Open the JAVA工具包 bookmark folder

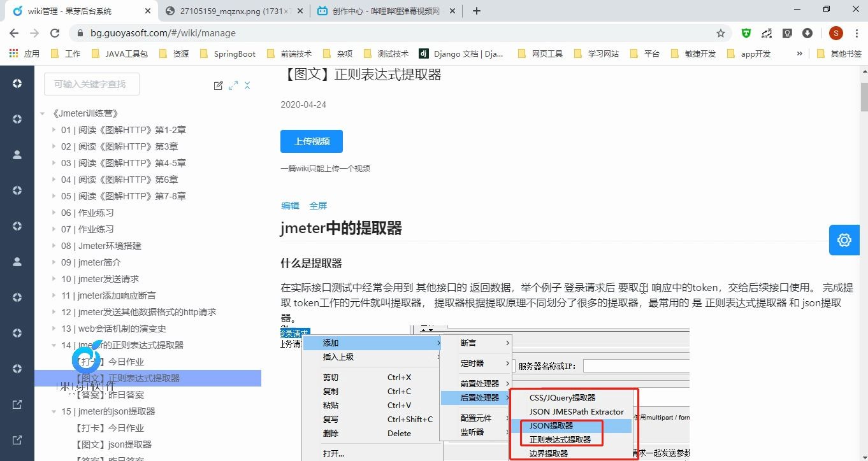tap(119, 53)
